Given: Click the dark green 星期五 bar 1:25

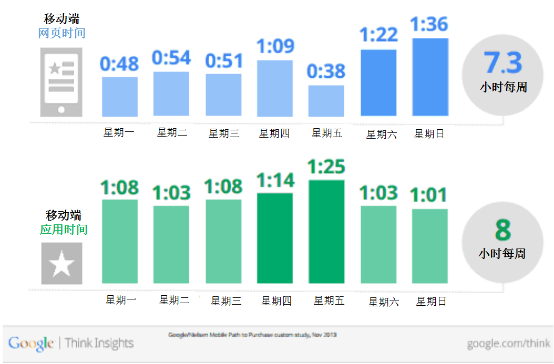Looking at the screenshot, I should coord(326,232).
